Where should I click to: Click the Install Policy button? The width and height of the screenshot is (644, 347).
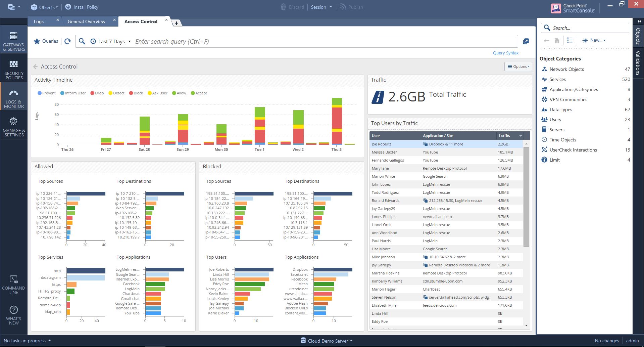pyautogui.click(x=82, y=7)
